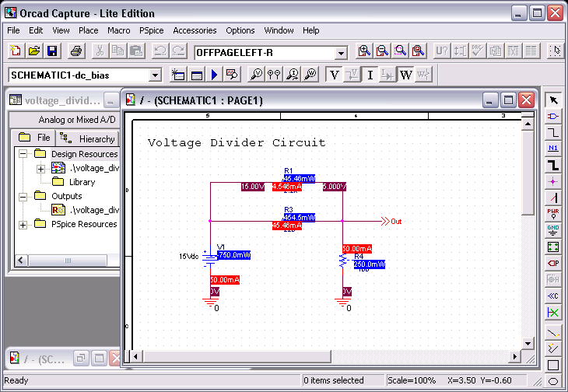Select the V1 voltage source symbol
The width and height of the screenshot is (568, 392).
[209, 257]
